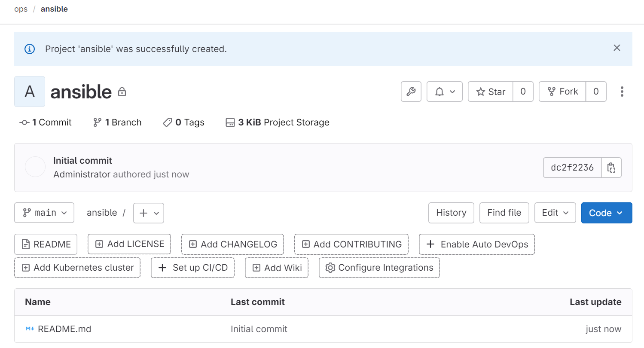The height and width of the screenshot is (348, 644).
Task: Click the commit author avatar
Action: (x=35, y=167)
